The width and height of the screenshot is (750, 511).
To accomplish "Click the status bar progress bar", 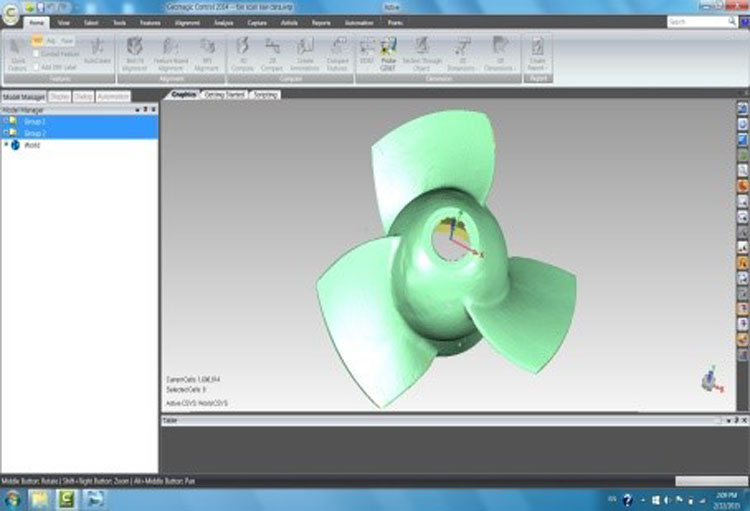I will click(x=711, y=480).
